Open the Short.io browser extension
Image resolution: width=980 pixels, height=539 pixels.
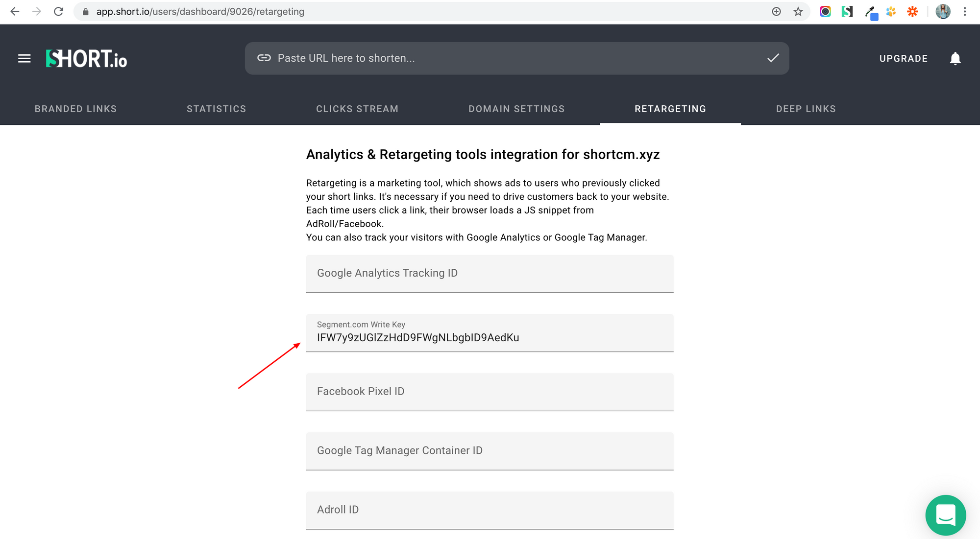point(847,11)
